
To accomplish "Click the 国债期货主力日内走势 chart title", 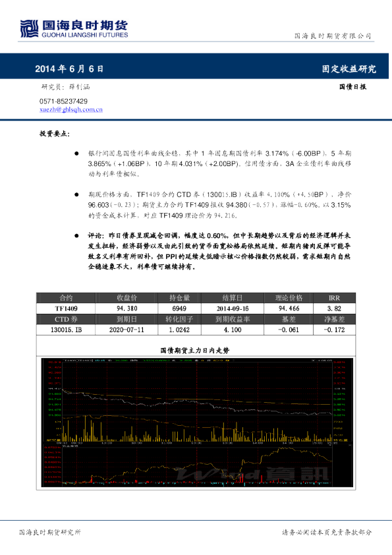I will point(195,351).
